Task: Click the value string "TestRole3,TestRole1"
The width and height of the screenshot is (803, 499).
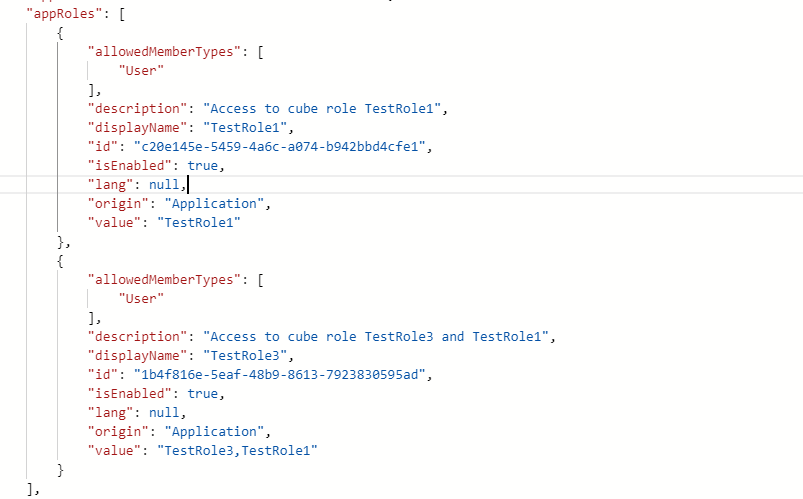Action: [236, 451]
